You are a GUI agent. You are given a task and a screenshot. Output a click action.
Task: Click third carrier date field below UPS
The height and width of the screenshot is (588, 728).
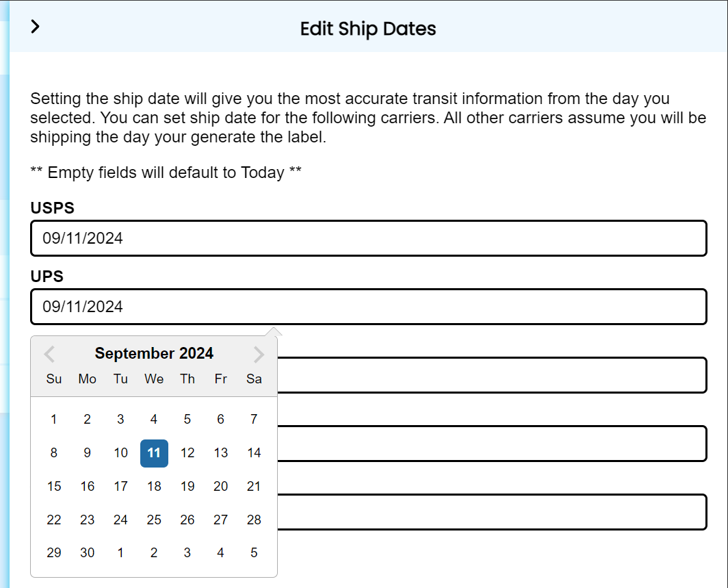click(491, 375)
